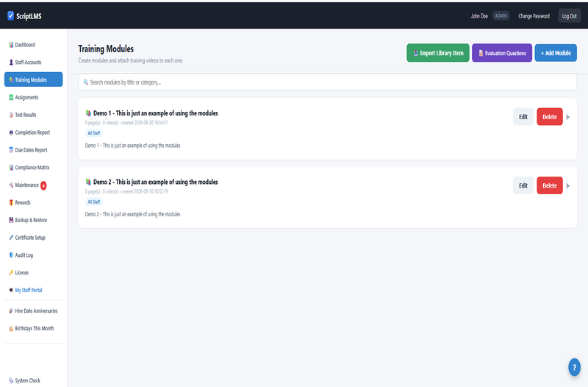Open the help question mark button

(x=574, y=367)
